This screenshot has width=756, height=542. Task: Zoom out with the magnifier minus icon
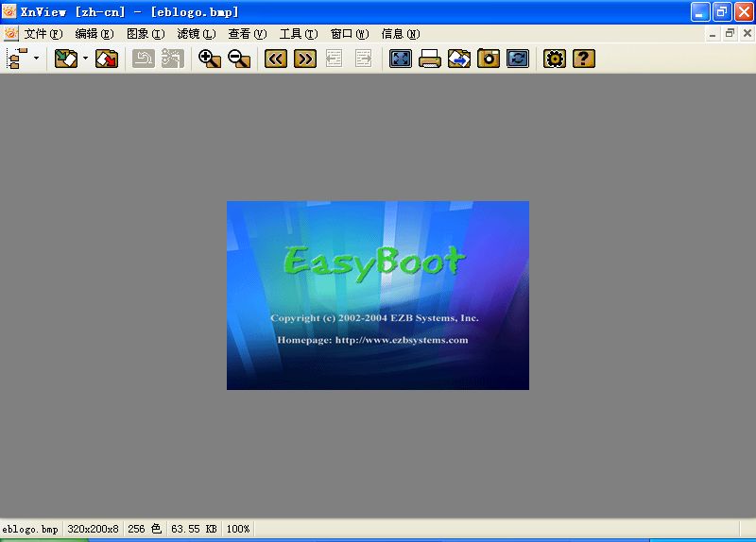[239, 59]
